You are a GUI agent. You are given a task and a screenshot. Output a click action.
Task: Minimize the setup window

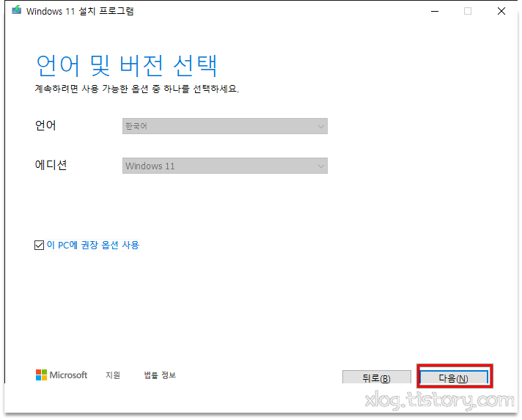(435, 11)
